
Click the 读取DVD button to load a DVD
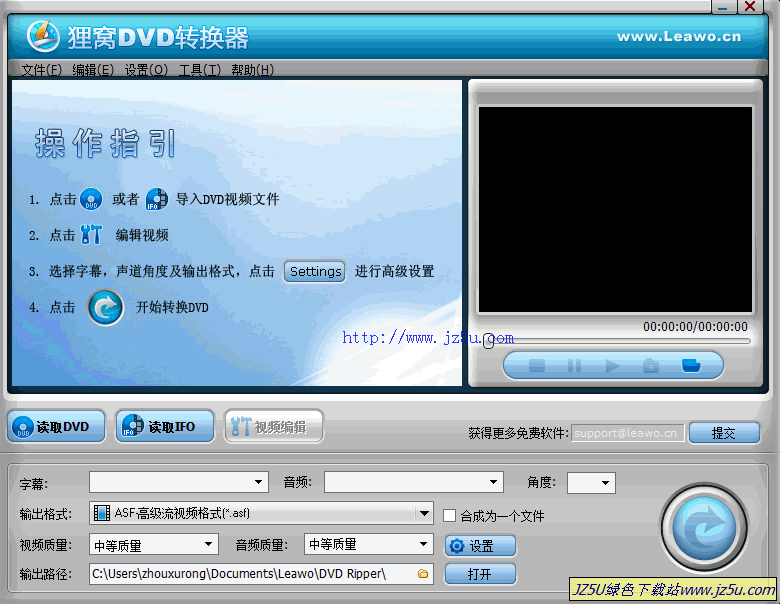[56, 426]
